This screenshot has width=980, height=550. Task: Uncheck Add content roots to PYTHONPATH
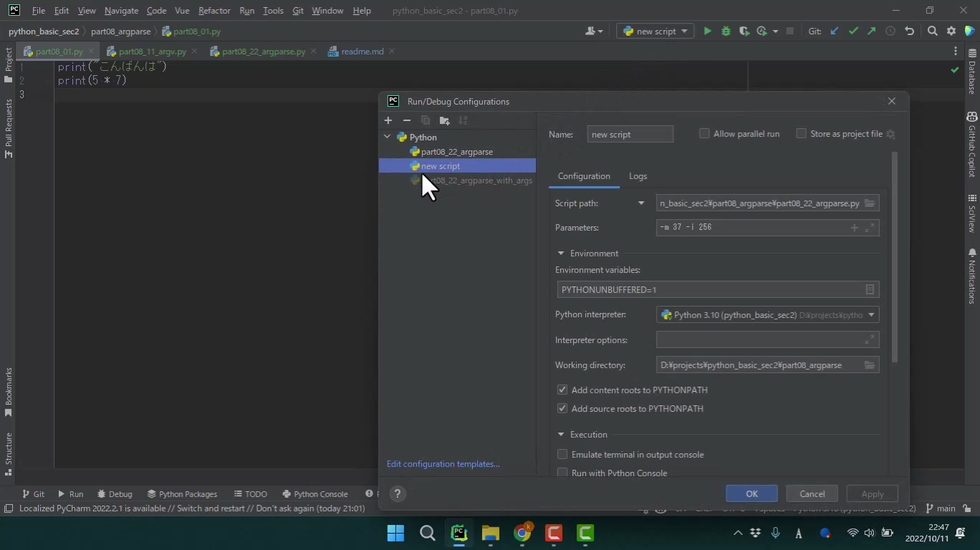point(562,390)
